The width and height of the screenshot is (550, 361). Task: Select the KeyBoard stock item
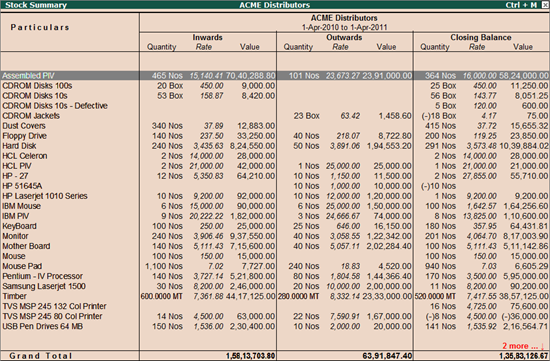click(19, 226)
